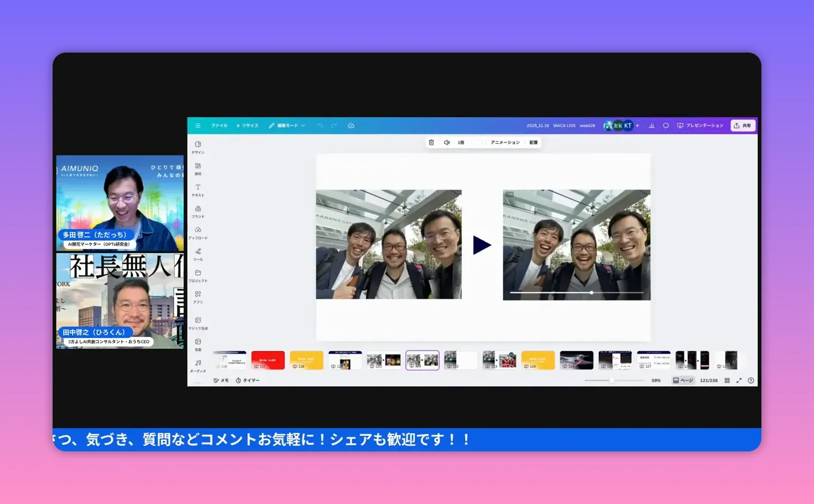Click the 共有 (Share) button
The height and width of the screenshot is (504, 814).
tap(743, 125)
